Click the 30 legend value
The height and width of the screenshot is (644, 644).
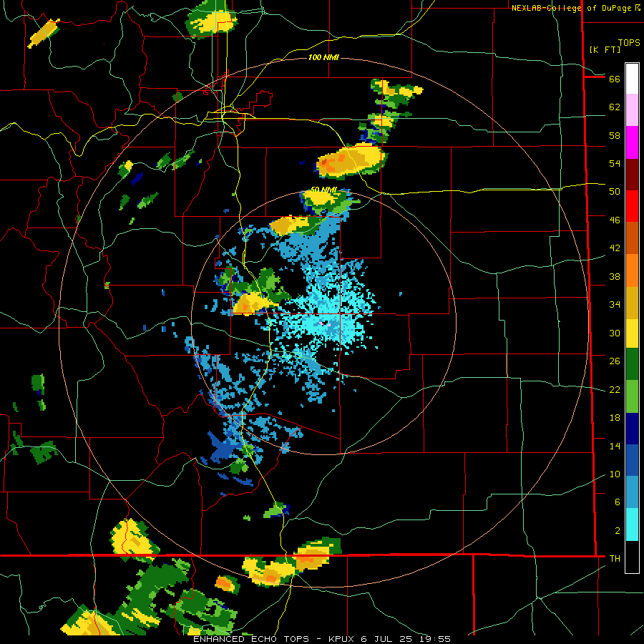615,333
